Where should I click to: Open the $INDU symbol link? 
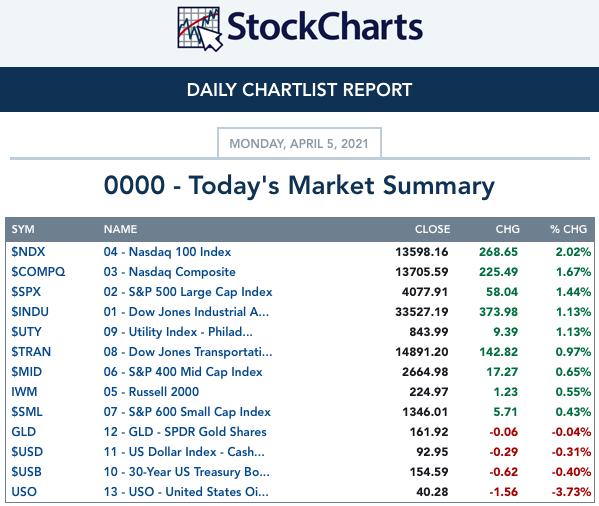30,312
